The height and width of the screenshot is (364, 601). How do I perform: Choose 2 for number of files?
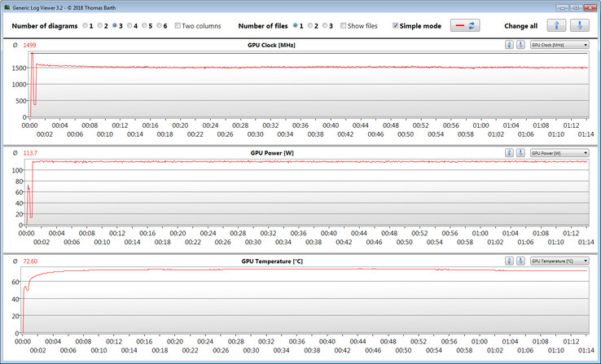(310, 26)
